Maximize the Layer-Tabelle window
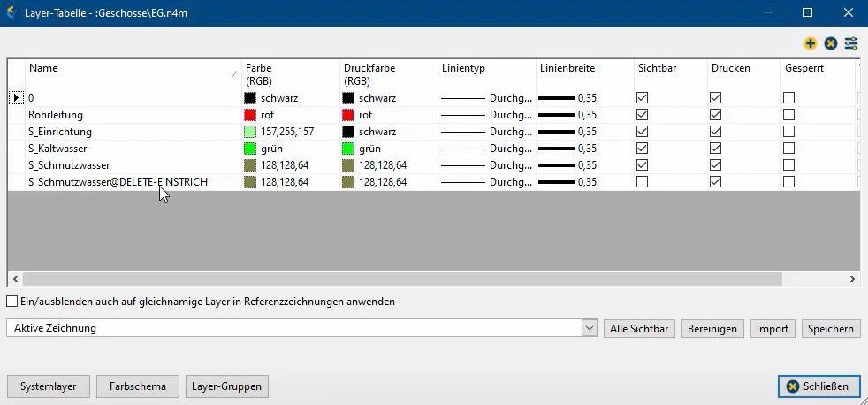The height and width of the screenshot is (405, 868). 808,13
